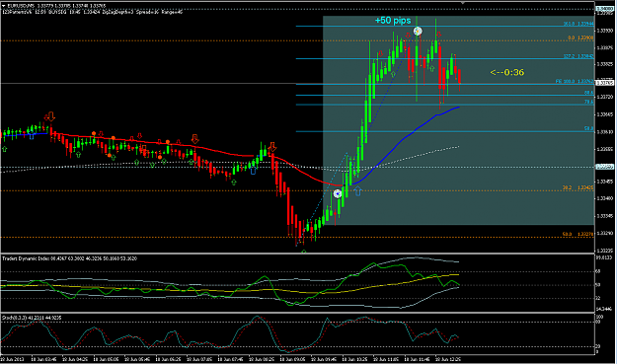Select the blue up arrow near 08:15 candles
The height and width of the screenshot is (364, 617).
[253, 171]
